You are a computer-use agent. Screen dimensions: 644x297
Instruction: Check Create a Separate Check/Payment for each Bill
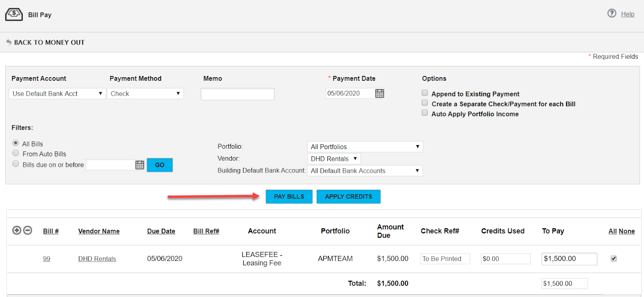[425, 103]
